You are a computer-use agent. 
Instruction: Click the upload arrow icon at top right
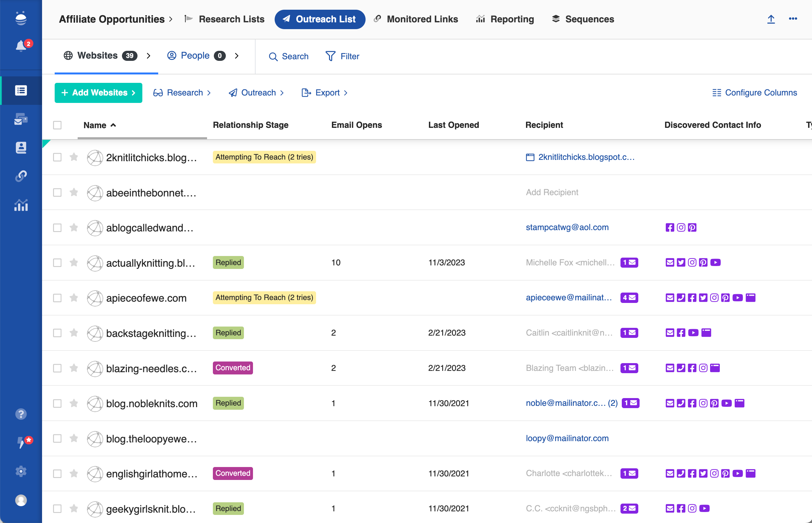click(x=771, y=19)
